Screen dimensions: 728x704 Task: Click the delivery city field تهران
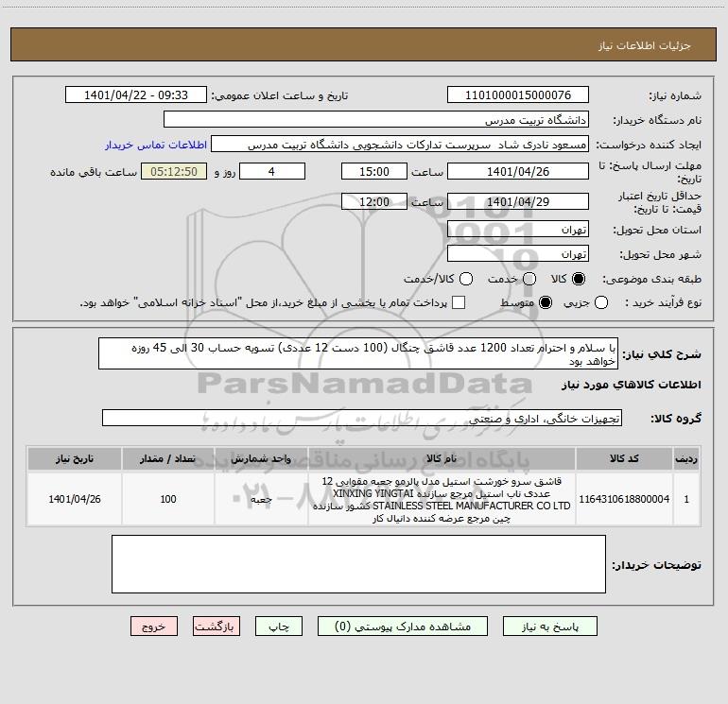point(518,254)
